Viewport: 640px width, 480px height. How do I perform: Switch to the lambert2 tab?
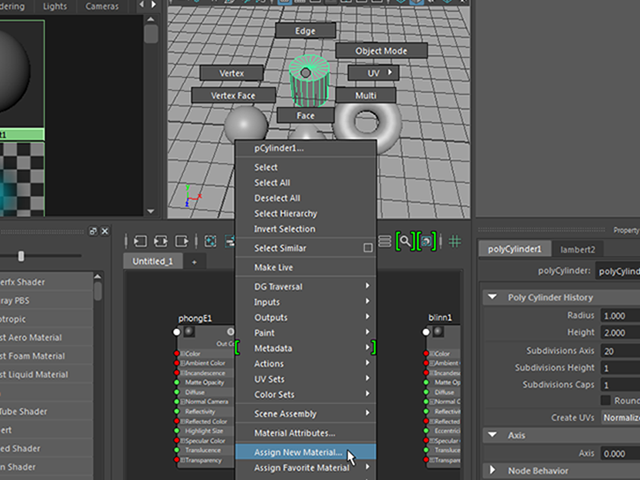click(578, 249)
